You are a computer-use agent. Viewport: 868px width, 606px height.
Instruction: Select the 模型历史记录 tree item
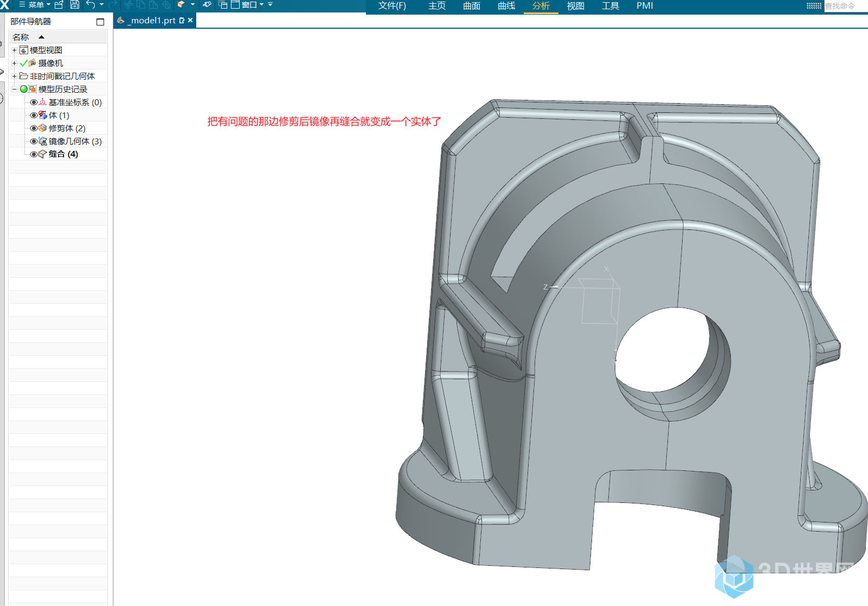pyautogui.click(x=62, y=90)
